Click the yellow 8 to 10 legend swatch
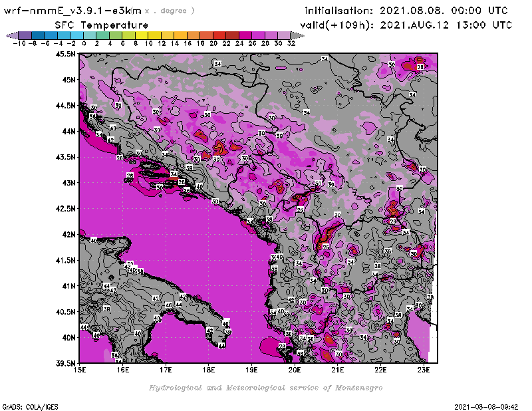Screen dimensions: 532x411 (142, 35)
